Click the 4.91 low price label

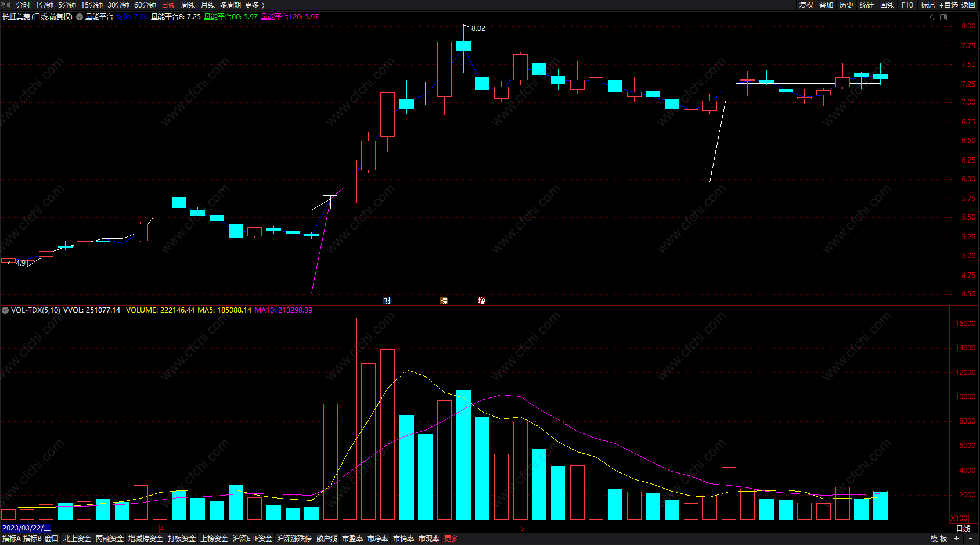[23, 263]
